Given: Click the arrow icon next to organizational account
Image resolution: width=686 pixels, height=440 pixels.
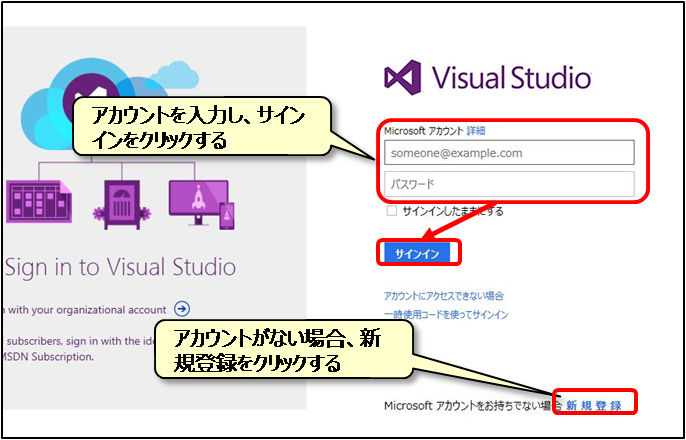Looking at the screenshot, I should pos(182,309).
